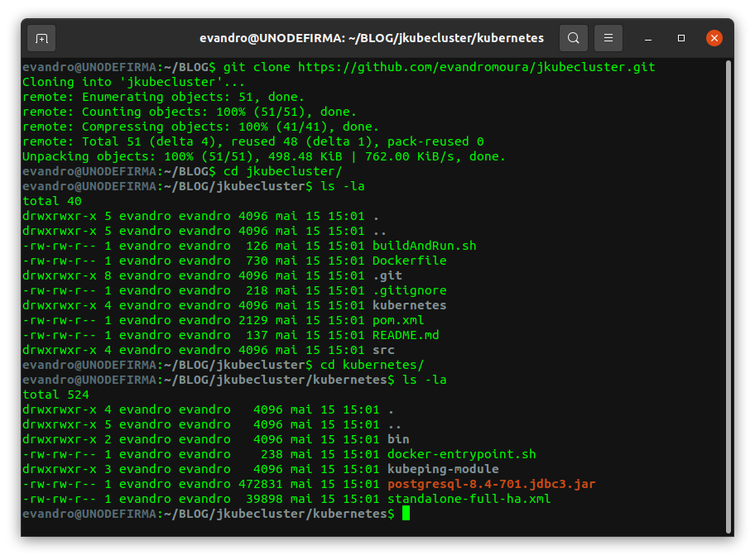
Task: Click 'cd jkubecluster/' command
Action: coord(282,171)
